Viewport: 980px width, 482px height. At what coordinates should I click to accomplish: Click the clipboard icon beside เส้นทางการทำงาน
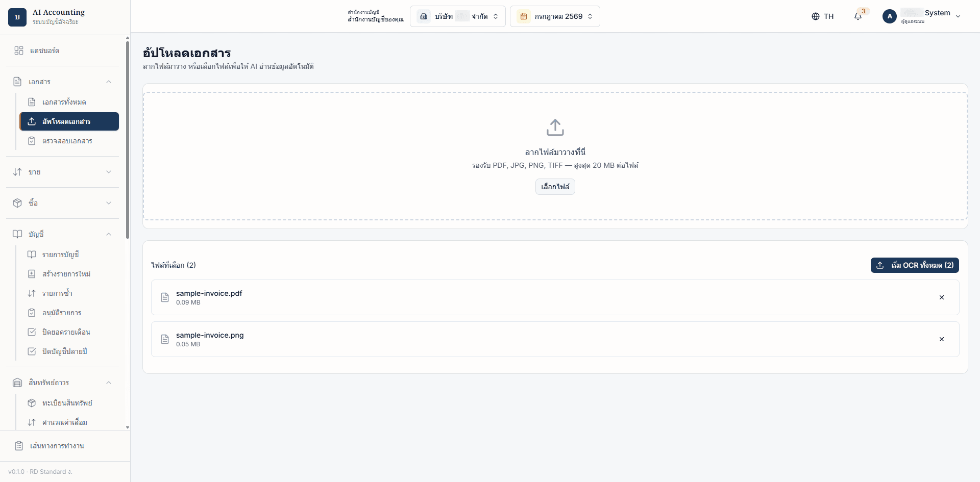(19, 446)
